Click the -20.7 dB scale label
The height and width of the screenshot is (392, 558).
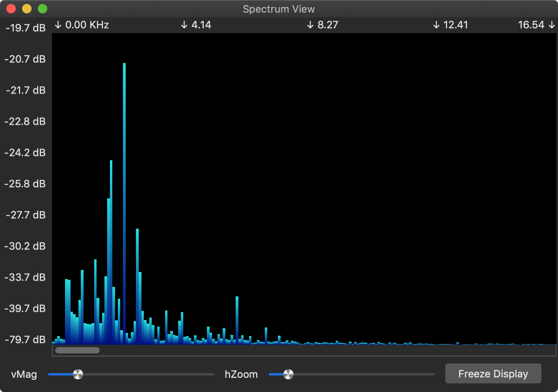point(25,59)
